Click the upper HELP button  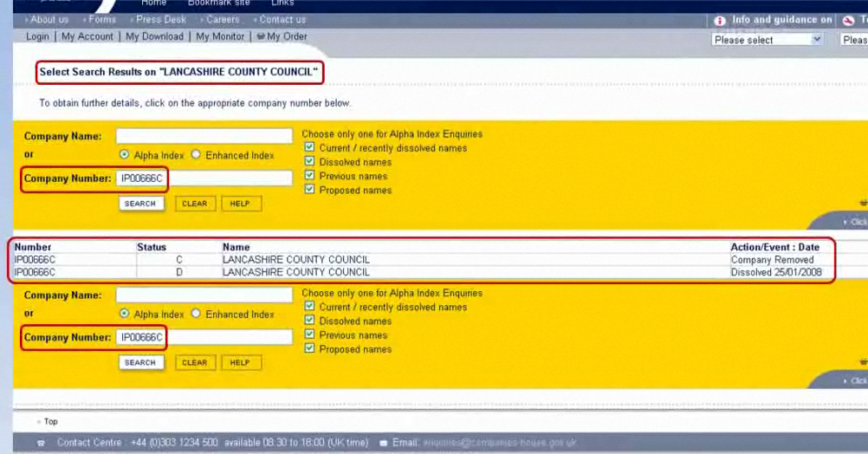click(x=240, y=204)
